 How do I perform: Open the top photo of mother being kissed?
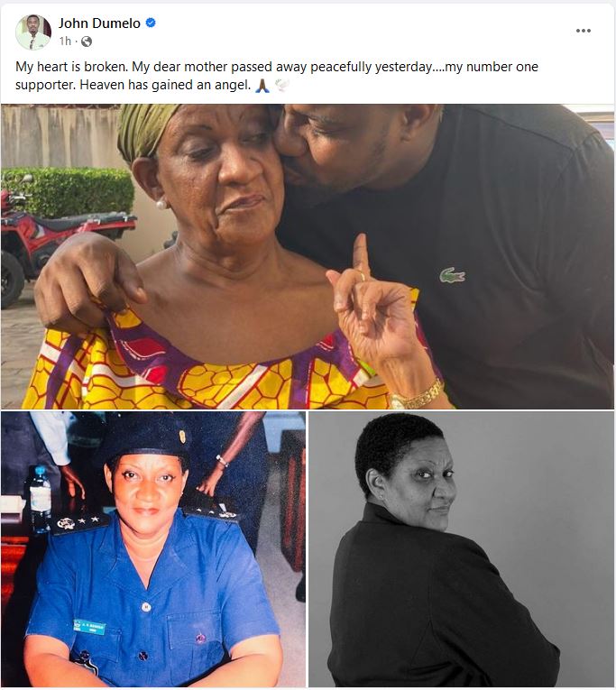[x=308, y=256]
